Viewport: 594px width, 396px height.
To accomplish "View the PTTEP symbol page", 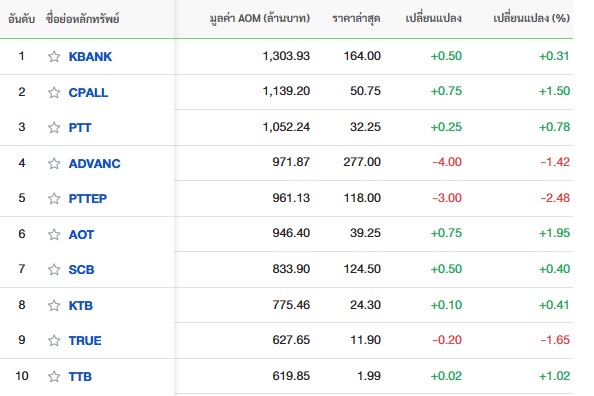I will coord(88,198).
